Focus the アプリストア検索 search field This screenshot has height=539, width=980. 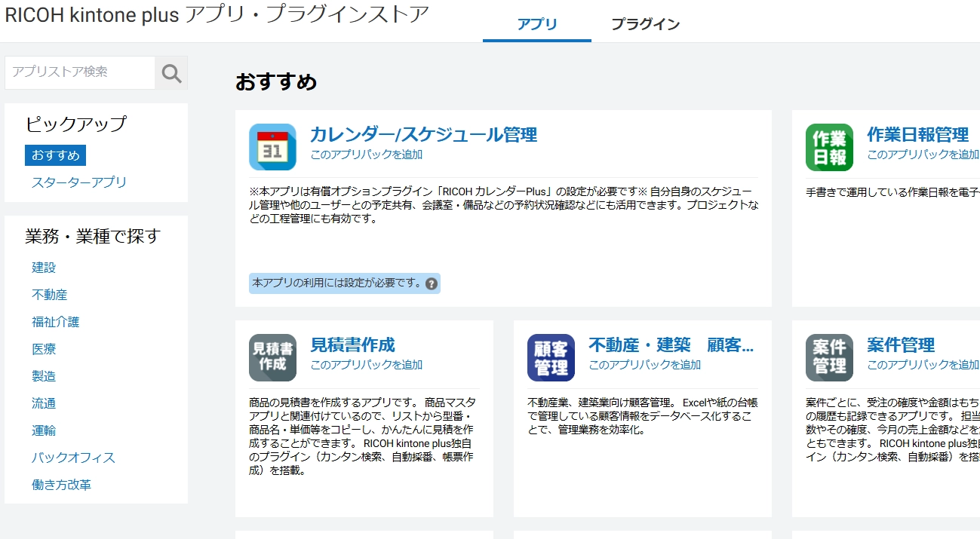80,72
